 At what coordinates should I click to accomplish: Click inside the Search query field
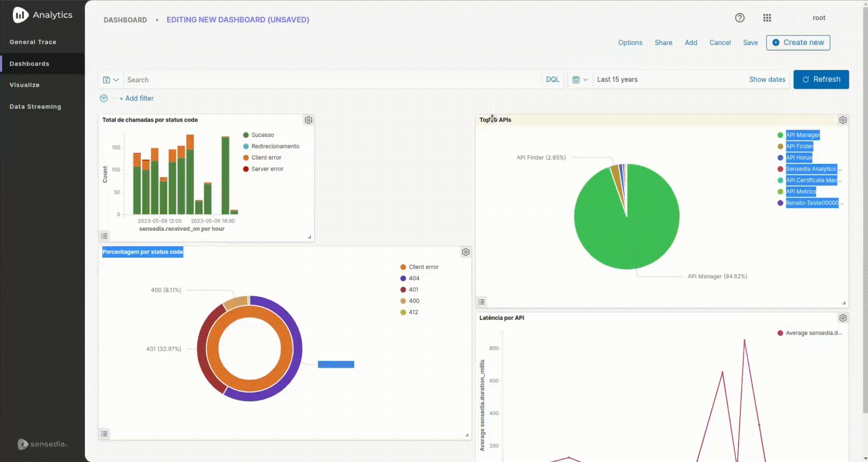click(273, 79)
